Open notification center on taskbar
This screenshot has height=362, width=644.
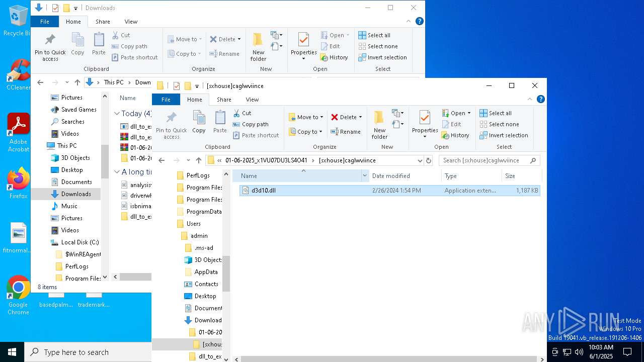[x=627, y=352]
